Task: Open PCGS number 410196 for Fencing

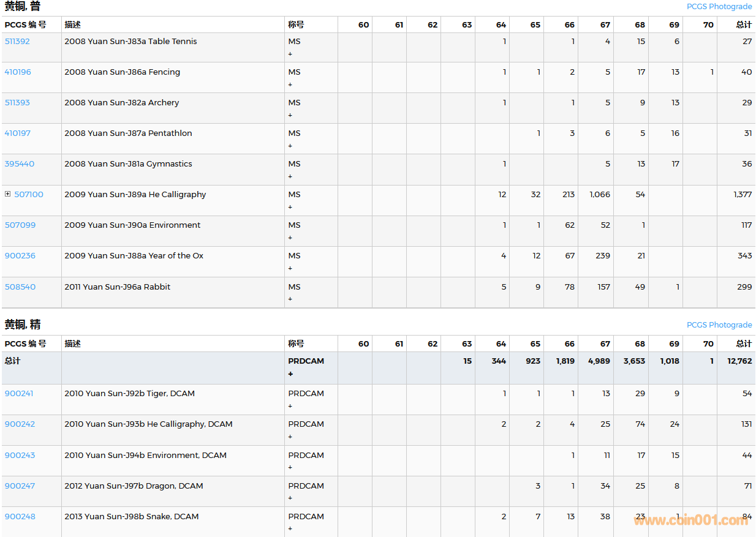Action: [18, 72]
